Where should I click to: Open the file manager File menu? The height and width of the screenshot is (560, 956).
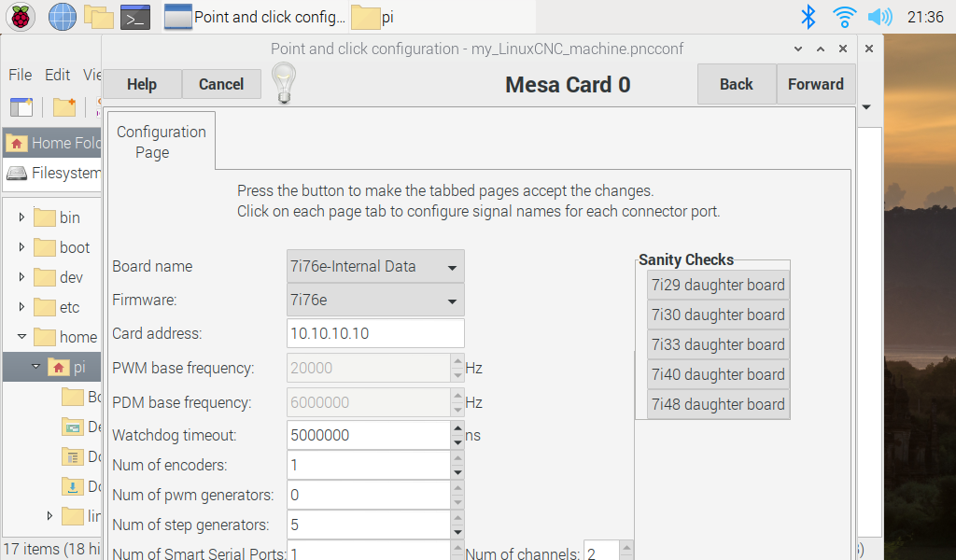21,75
